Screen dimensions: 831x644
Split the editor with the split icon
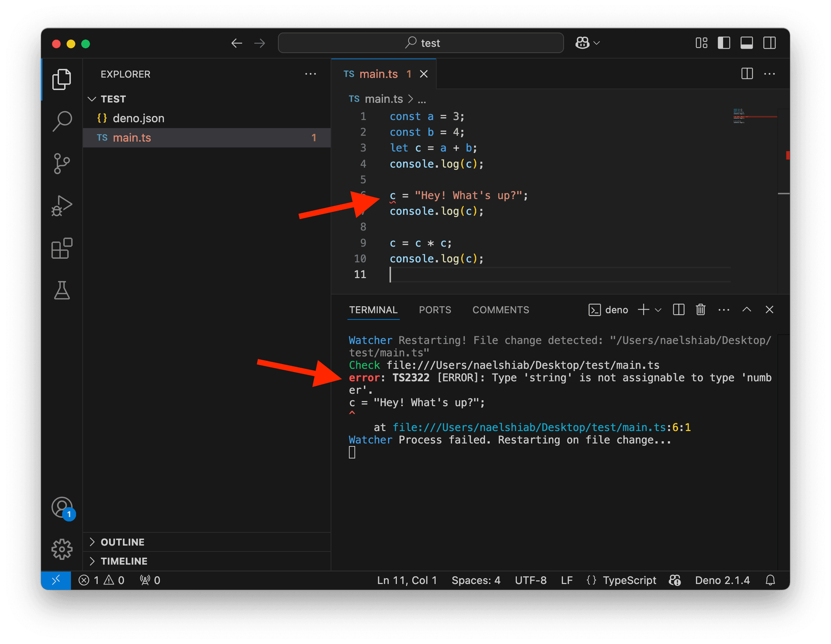tap(747, 74)
